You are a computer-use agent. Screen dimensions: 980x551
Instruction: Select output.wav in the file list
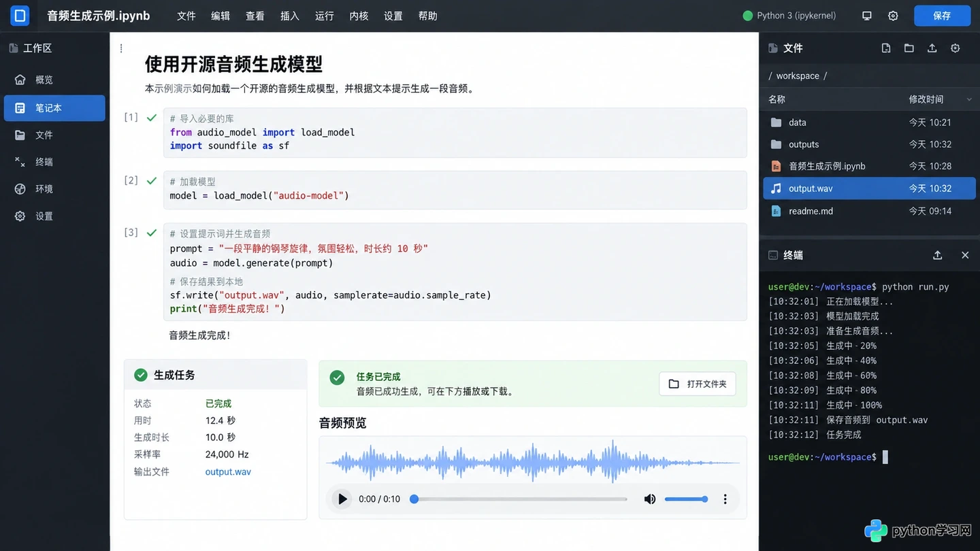(870, 188)
